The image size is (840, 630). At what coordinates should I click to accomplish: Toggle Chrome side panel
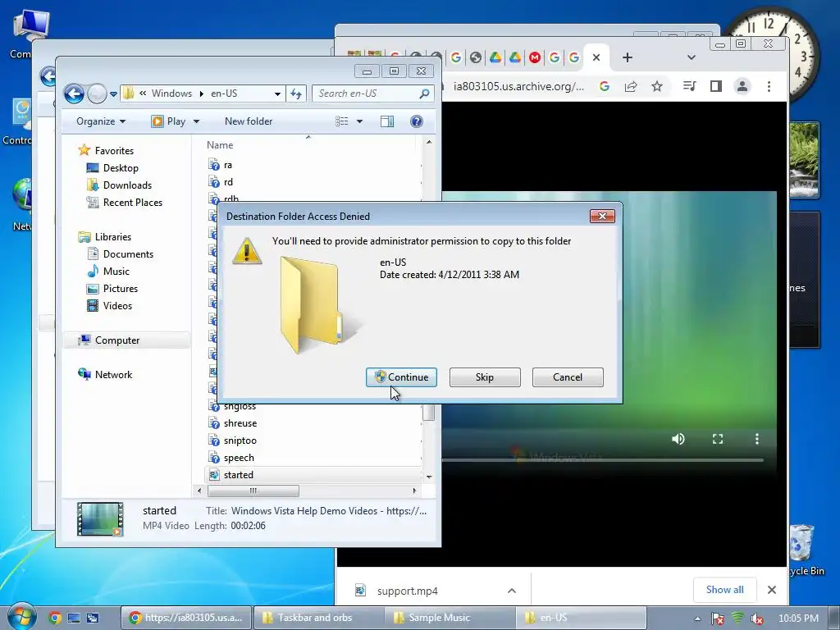point(715,86)
